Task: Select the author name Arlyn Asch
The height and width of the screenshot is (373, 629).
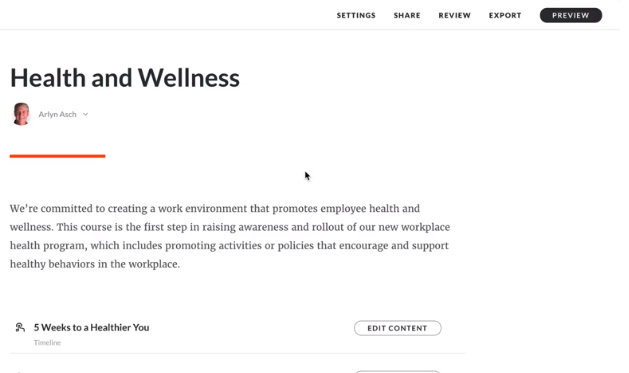Action: (x=57, y=114)
